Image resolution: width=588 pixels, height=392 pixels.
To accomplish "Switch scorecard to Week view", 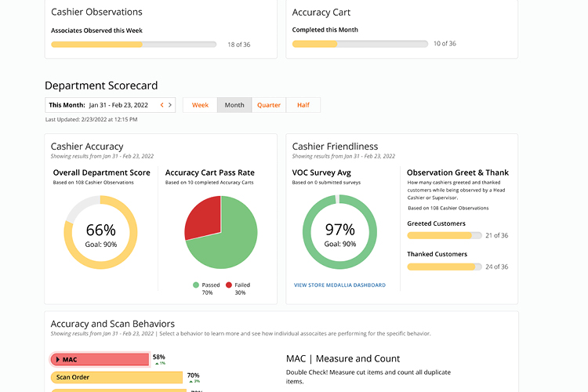I will tap(200, 105).
